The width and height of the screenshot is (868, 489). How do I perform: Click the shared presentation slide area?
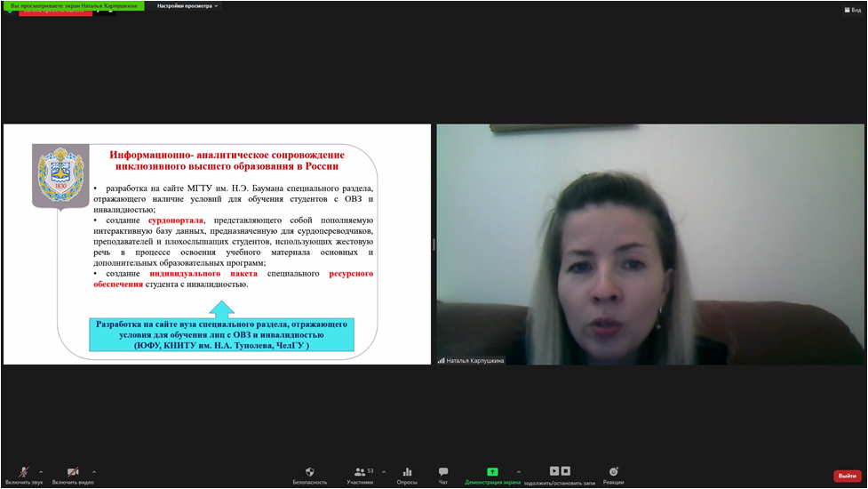pyautogui.click(x=217, y=244)
